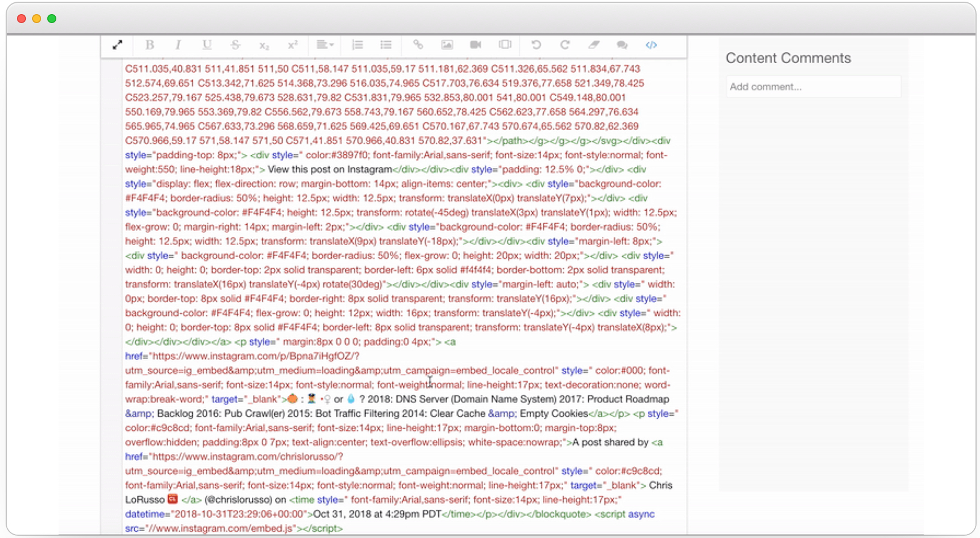Click the comments speech bubble icon
The width and height of the screenshot is (980, 538).
(x=622, y=45)
